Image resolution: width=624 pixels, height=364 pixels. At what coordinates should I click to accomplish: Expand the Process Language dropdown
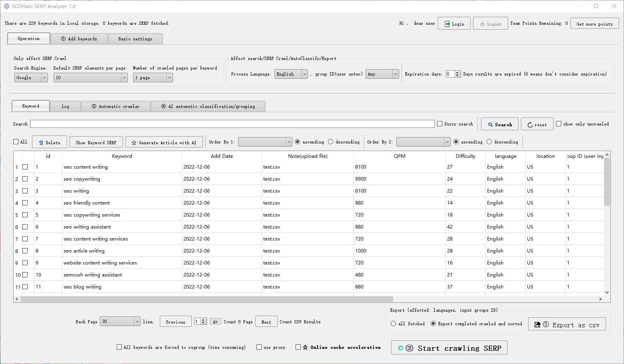pos(291,74)
